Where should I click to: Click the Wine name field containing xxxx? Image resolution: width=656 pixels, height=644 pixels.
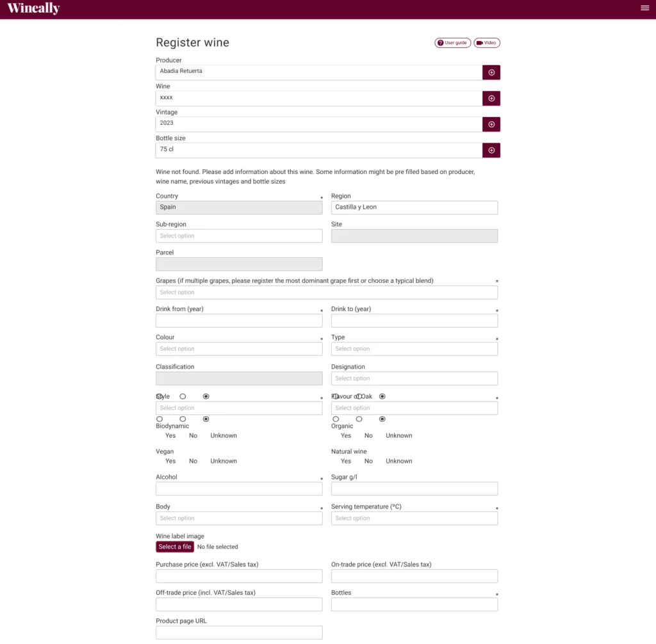[319, 99]
